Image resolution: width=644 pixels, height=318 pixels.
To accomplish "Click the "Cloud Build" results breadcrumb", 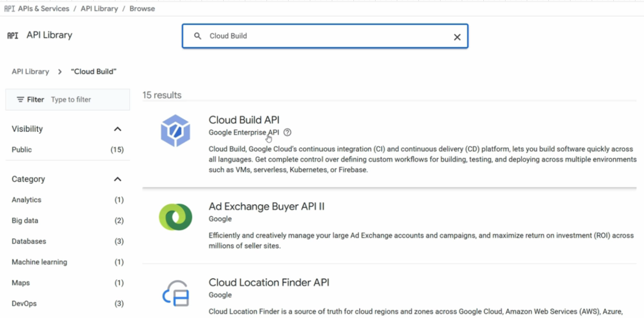I will (94, 71).
